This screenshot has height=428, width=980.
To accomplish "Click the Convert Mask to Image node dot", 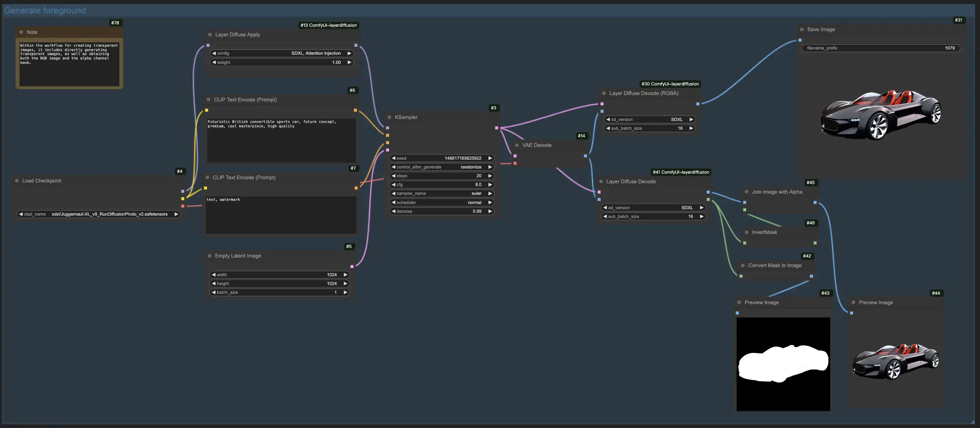I will click(743, 266).
